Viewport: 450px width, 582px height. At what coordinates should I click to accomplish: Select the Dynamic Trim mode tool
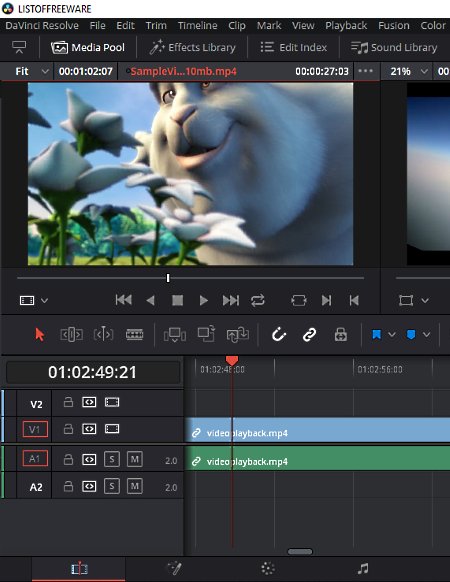(x=103, y=334)
